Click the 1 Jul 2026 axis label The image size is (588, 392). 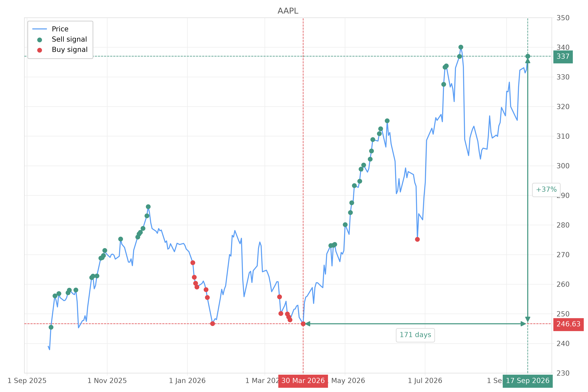(x=425, y=381)
